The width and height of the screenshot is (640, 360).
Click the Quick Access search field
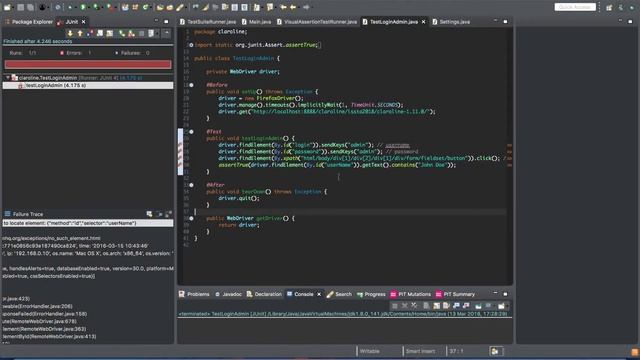pos(575,7)
